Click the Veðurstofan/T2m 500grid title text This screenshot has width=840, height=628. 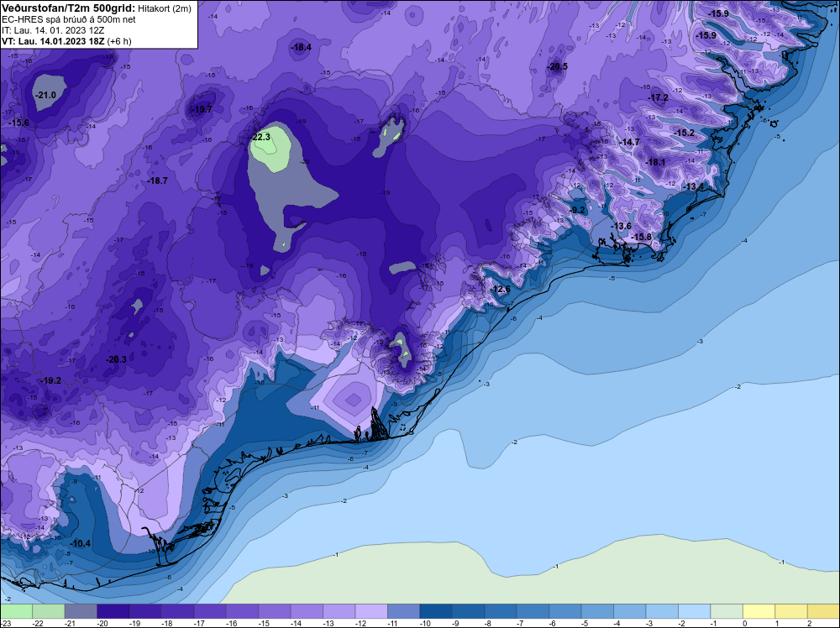[x=68, y=8]
